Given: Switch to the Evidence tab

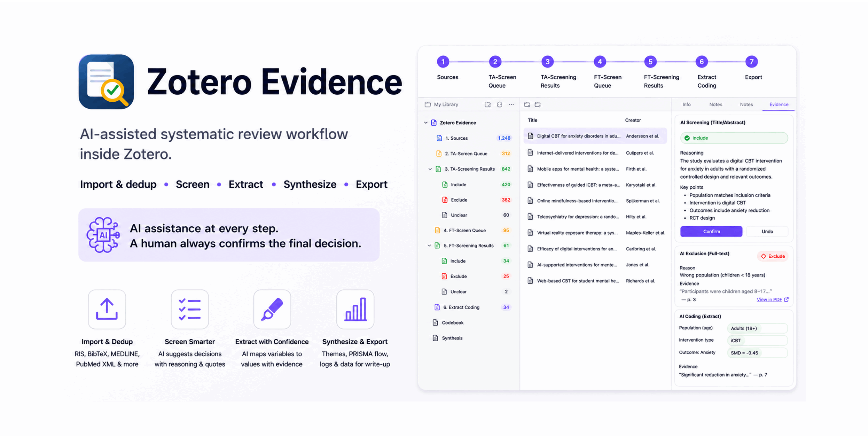Looking at the screenshot, I should 779,104.
